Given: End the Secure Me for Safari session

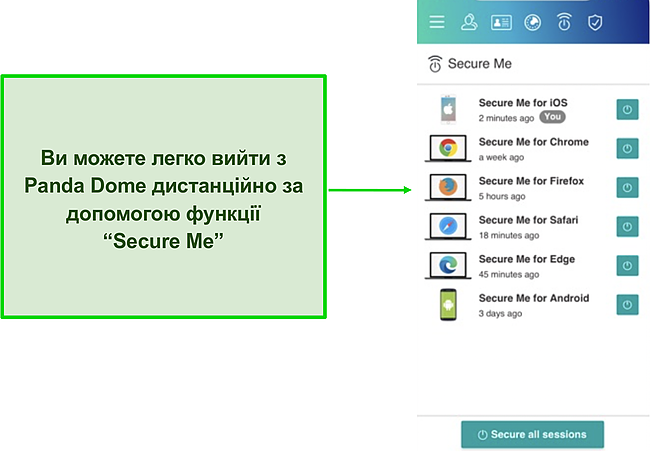Looking at the screenshot, I should coord(627,226).
